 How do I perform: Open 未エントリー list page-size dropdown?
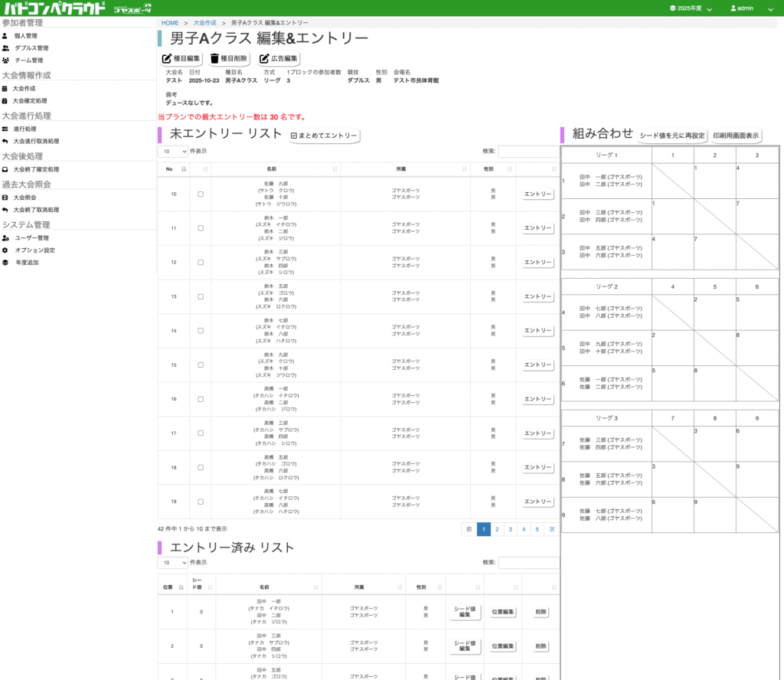pos(172,152)
